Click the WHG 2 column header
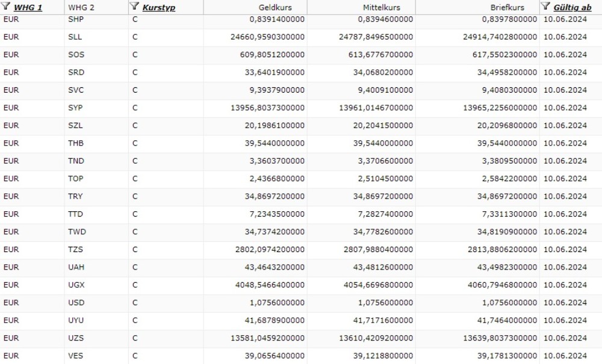 tap(81, 7)
